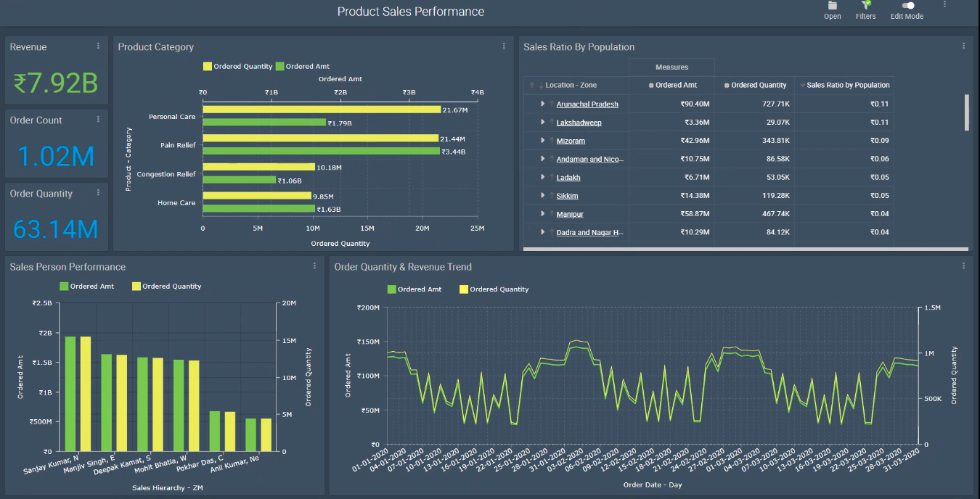Open the Revenue widget options menu
This screenshot has height=499, width=980.
tap(99, 46)
